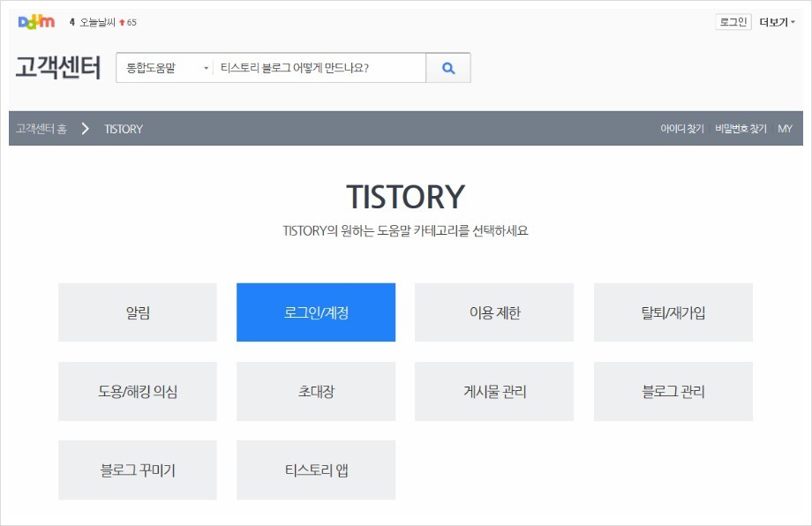Viewport: 812px width, 526px height.
Task: Open 비밀번호 찾기 link
Action: [741, 128]
